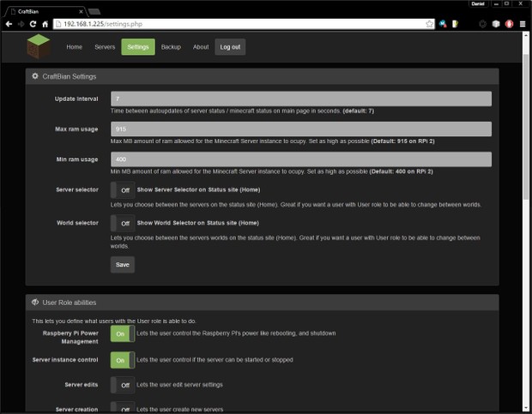Open the Backup nav item
Screen dimensions: 532x414
click(x=171, y=47)
